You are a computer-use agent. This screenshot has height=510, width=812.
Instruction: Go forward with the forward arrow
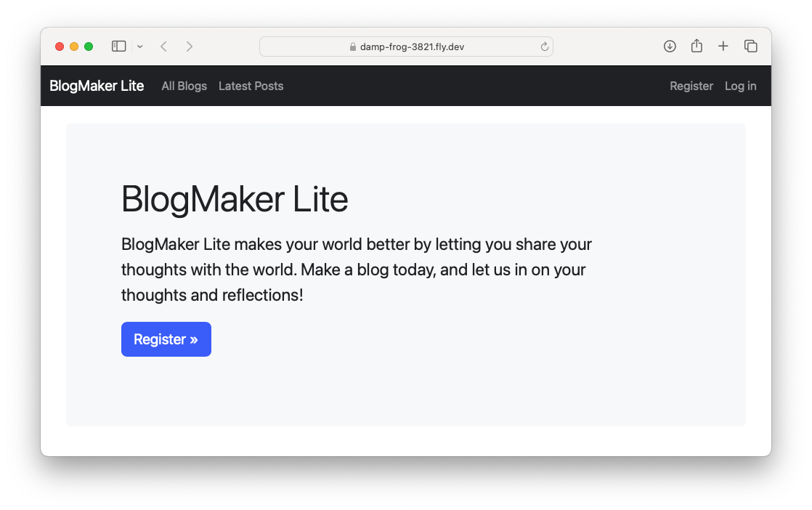[190, 46]
